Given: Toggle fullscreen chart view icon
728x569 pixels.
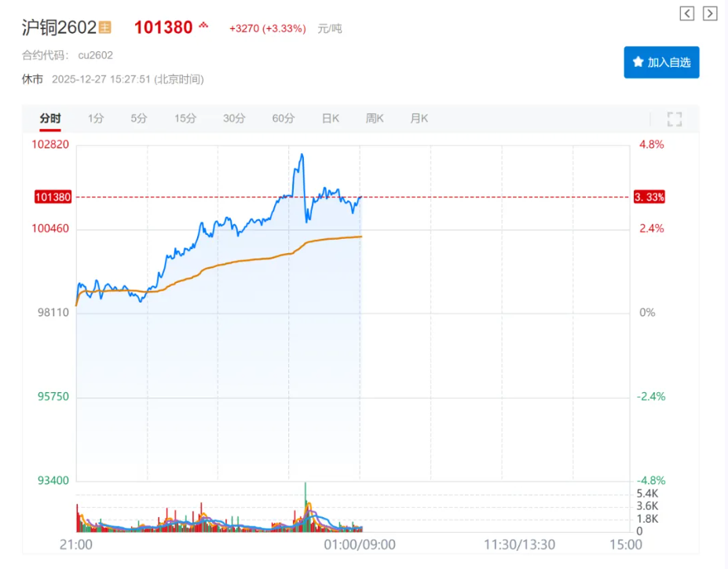Looking at the screenshot, I should click(674, 119).
